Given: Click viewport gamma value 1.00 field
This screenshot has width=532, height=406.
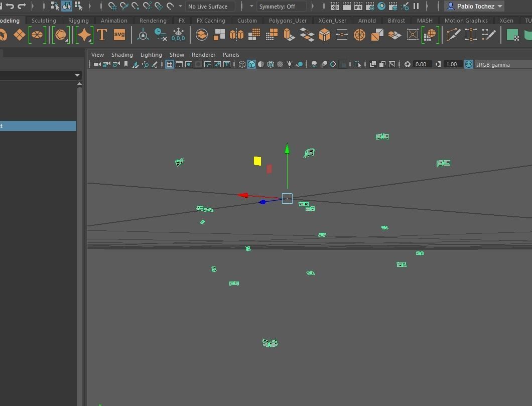Looking at the screenshot, I should click(x=452, y=64).
